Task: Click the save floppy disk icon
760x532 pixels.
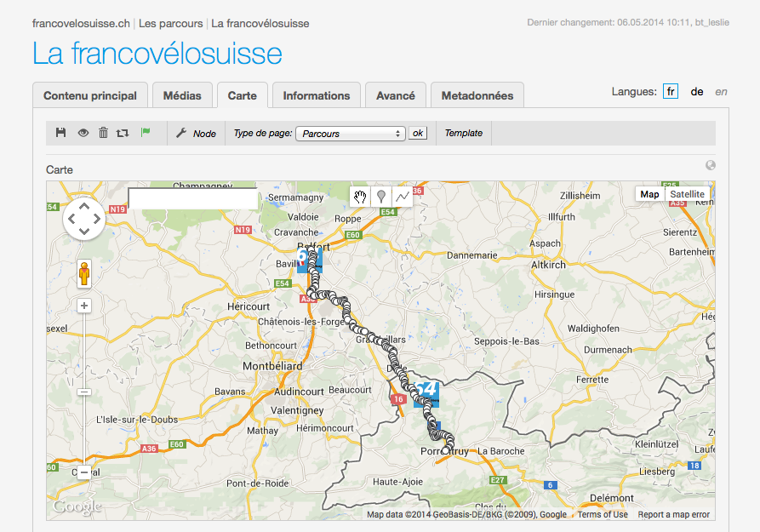Action: coord(61,133)
